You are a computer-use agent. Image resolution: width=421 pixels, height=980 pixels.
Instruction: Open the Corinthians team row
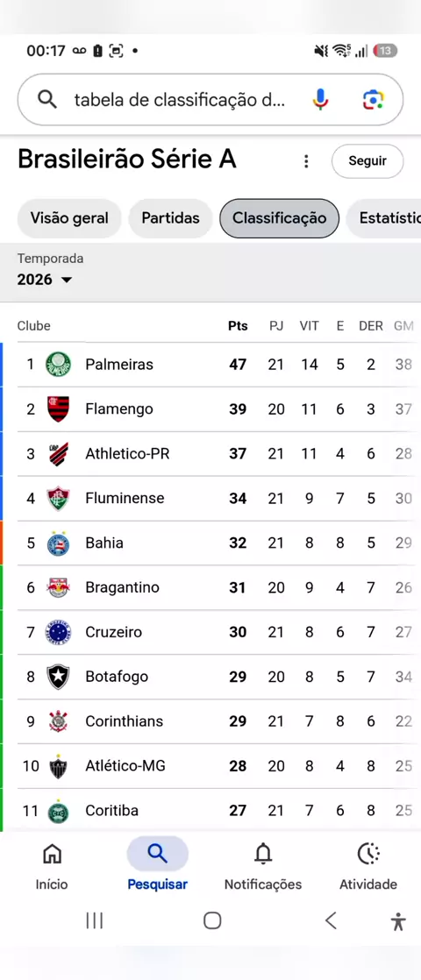tap(215, 721)
